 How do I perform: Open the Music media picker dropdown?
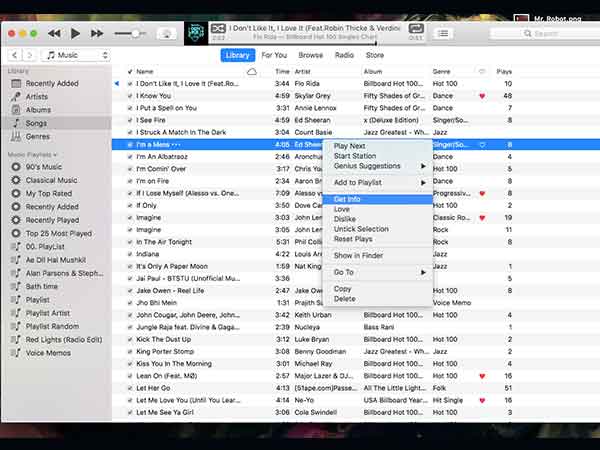click(76, 55)
